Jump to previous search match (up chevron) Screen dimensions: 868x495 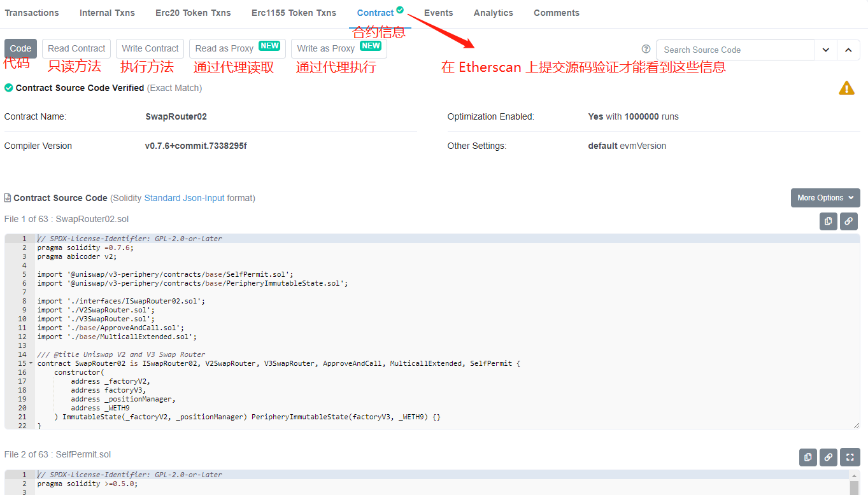[848, 50]
